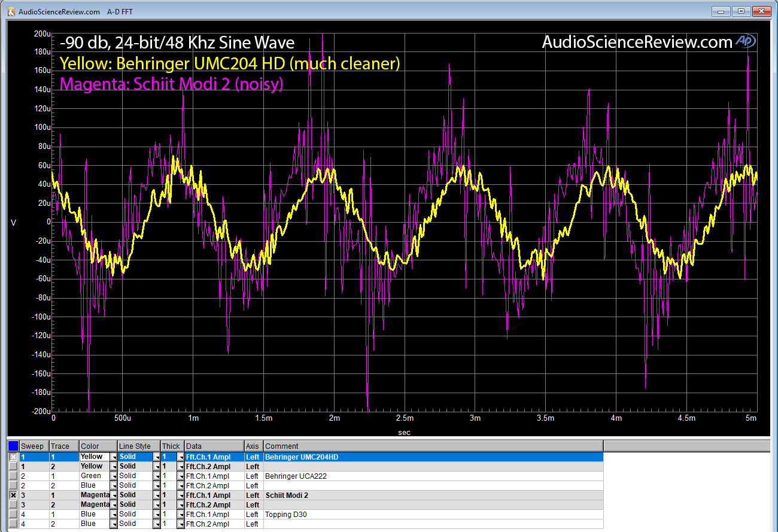
Task: Click the A-D FFT window title bar icon
Action: click(11, 11)
